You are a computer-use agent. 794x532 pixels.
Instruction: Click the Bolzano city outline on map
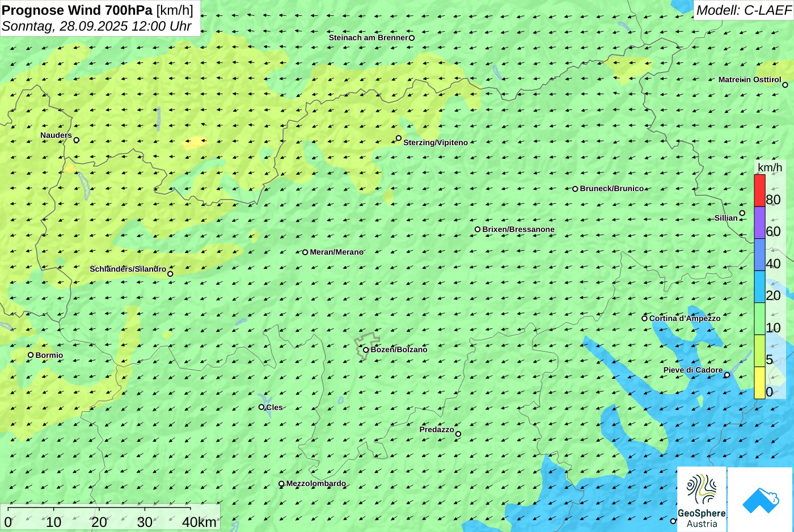[x=366, y=345]
